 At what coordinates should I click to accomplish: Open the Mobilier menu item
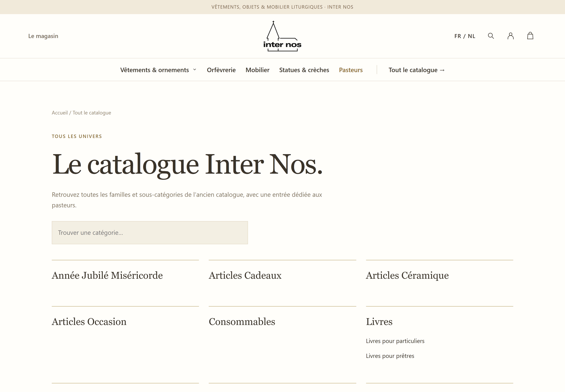click(257, 70)
